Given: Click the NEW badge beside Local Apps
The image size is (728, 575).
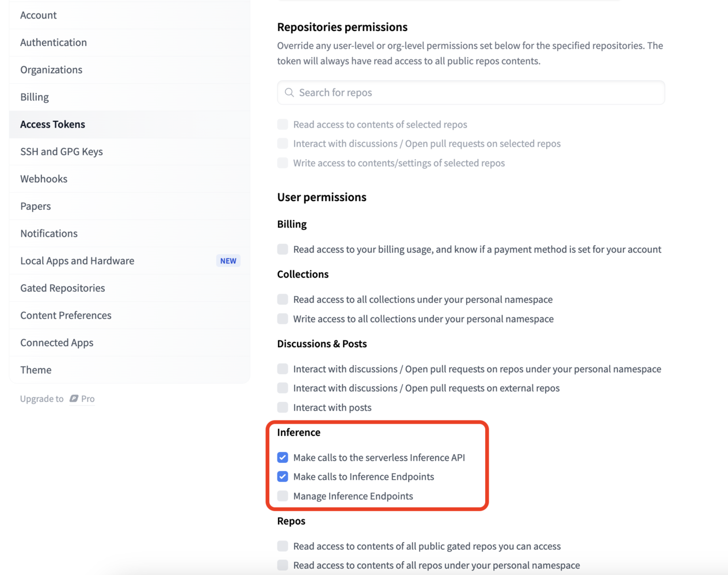Looking at the screenshot, I should (228, 260).
